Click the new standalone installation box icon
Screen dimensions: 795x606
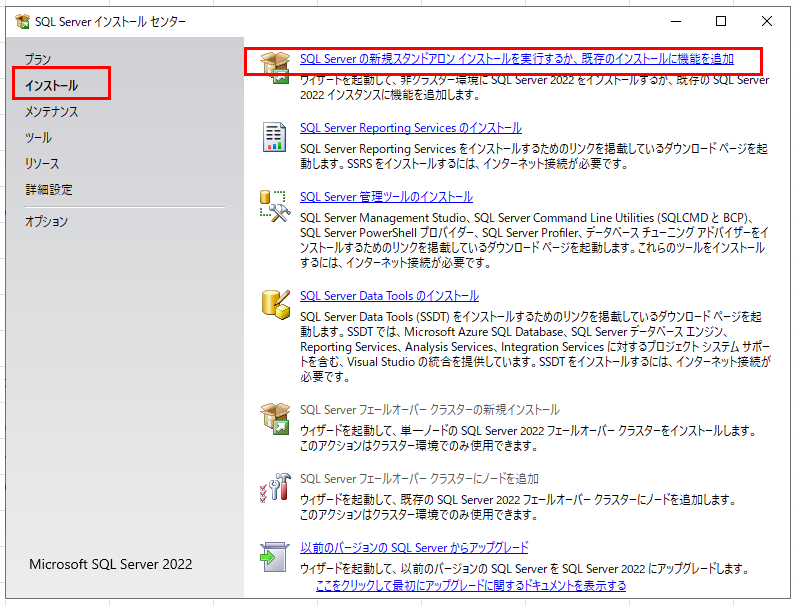coord(274,66)
